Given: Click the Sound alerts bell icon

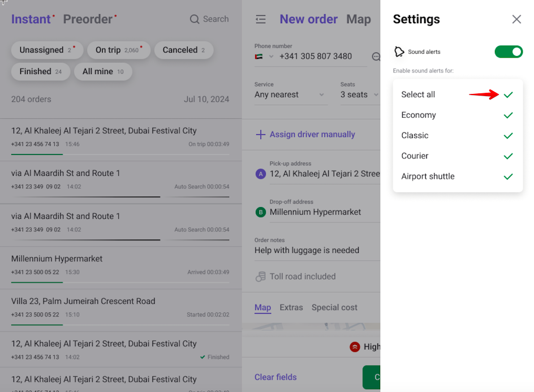Looking at the screenshot, I should [x=399, y=52].
